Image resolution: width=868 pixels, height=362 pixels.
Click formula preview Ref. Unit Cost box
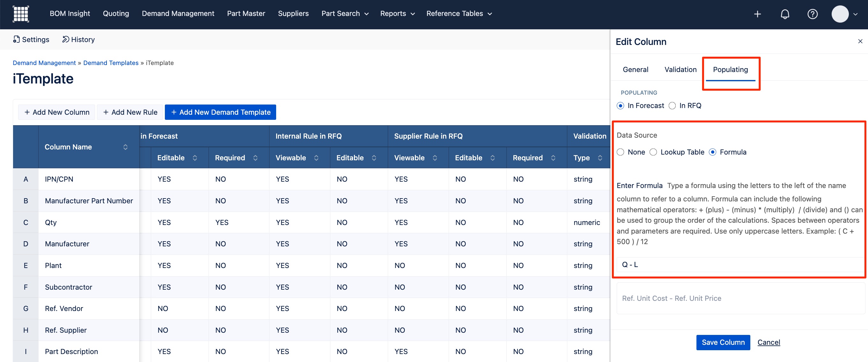pyautogui.click(x=740, y=298)
